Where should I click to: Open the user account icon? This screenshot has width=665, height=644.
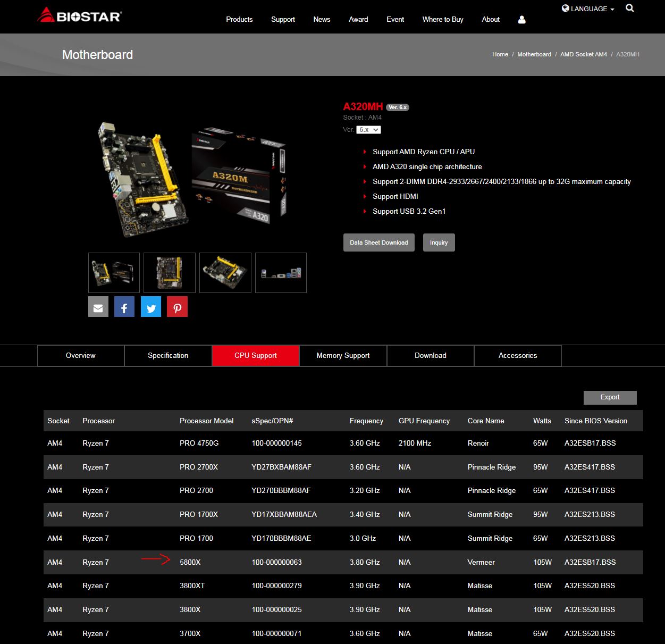521,20
